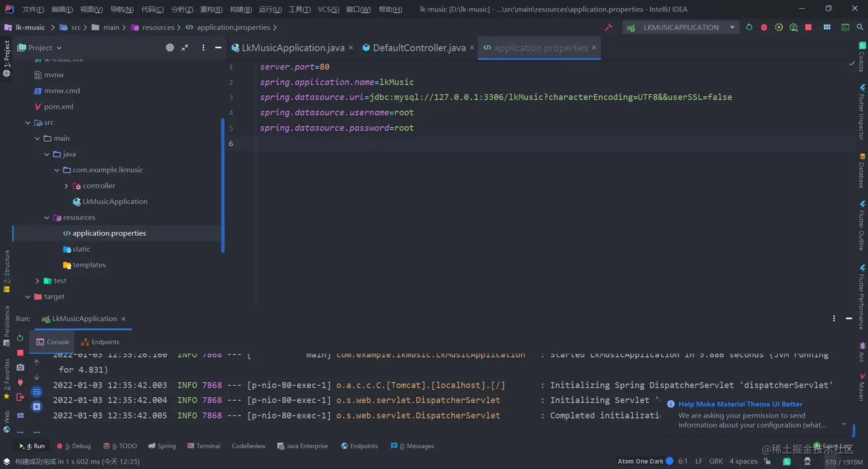Stop the application from the top toolbar
Screen dimensions: 868x469
click(x=808, y=27)
